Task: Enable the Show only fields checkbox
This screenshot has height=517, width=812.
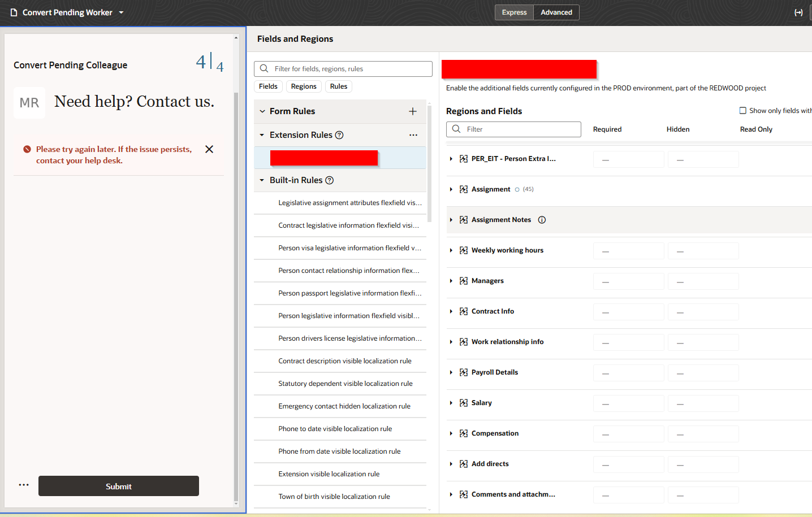Action: 742,110
